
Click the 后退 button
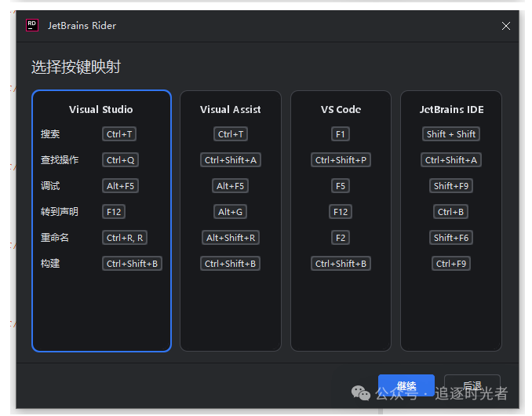(472, 385)
